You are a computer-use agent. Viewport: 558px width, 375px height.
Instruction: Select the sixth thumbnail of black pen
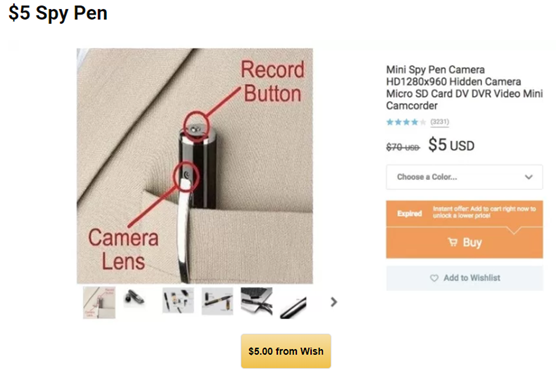293,307
